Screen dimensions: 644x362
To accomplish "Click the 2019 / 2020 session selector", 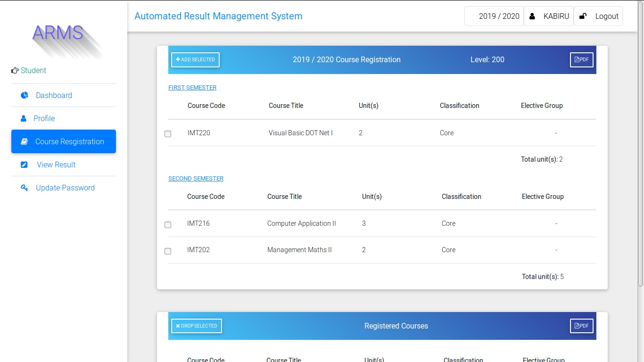I will (494, 16).
